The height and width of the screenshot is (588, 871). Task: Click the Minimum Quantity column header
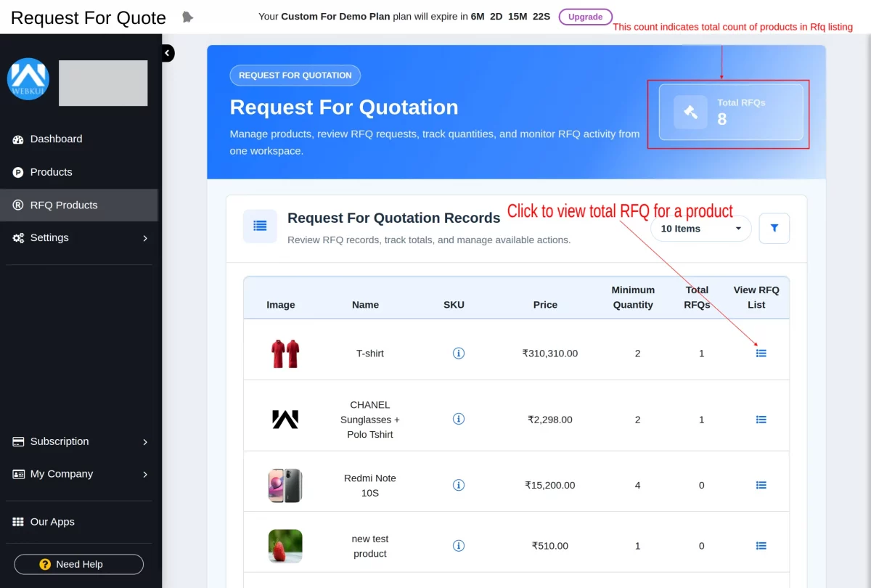[x=633, y=298]
